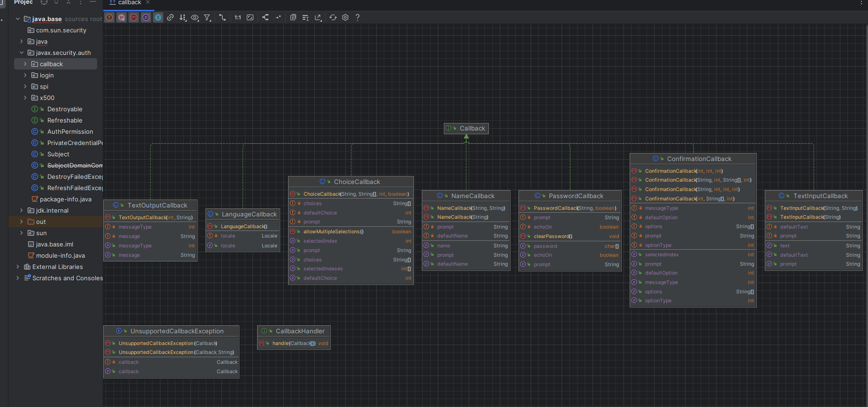868x407 pixels.
Task: Open the eye visibility options in toolbar
Action: point(195,17)
